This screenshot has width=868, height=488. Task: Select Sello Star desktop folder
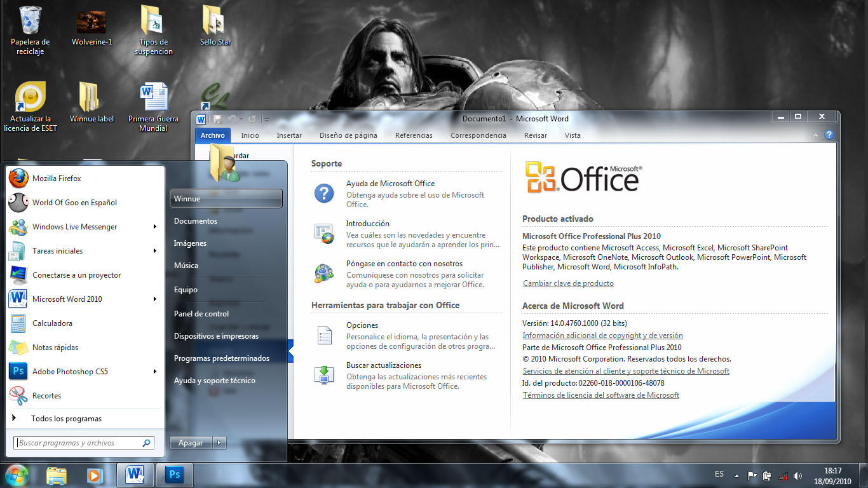click(215, 27)
